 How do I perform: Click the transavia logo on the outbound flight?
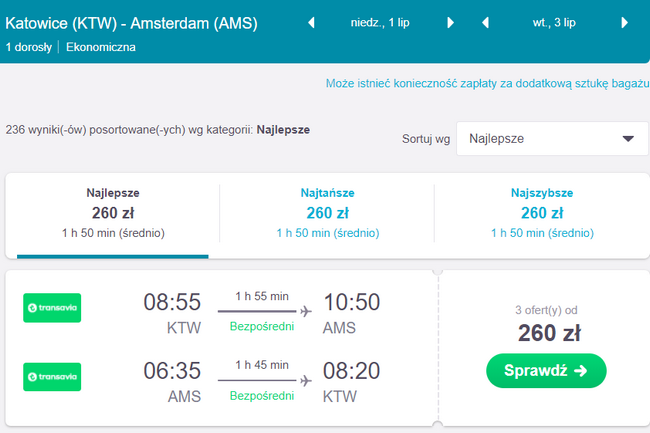[52, 307]
